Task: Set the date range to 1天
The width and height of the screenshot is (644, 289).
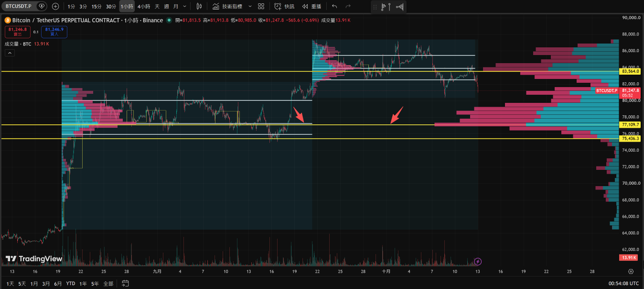Action: tap(11, 283)
